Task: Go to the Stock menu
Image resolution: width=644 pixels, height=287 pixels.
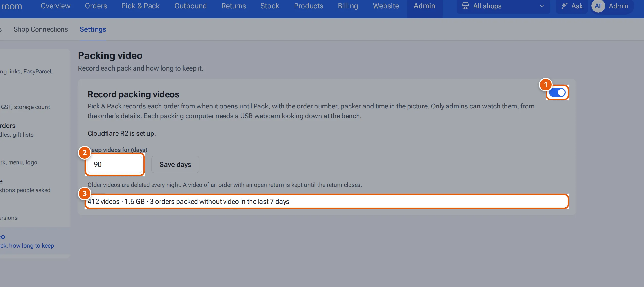Action: [x=269, y=6]
